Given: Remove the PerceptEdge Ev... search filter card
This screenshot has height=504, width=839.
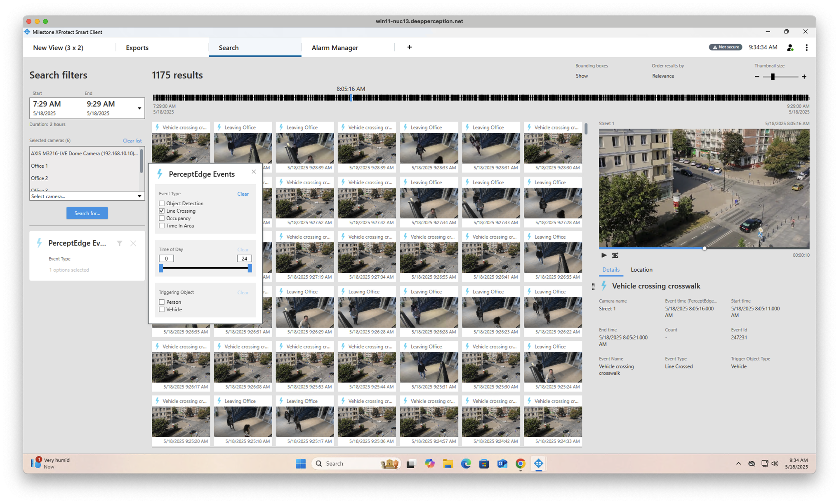Looking at the screenshot, I should (x=133, y=243).
